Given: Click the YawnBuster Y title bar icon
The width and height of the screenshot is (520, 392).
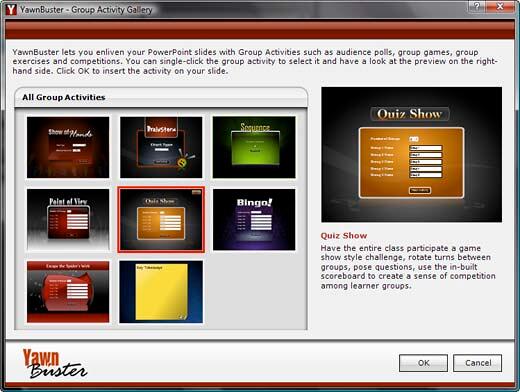Looking at the screenshot, I should click(11, 9).
